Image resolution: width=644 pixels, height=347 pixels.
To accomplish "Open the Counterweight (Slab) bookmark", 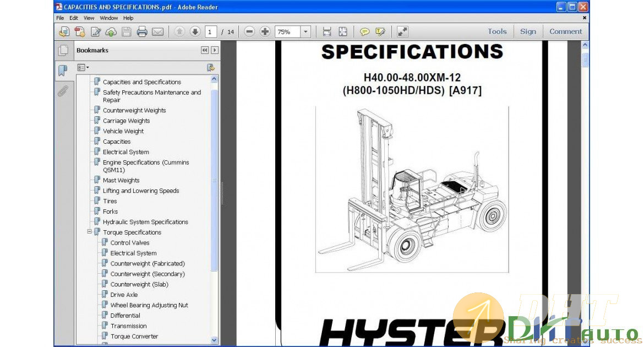I will (139, 285).
